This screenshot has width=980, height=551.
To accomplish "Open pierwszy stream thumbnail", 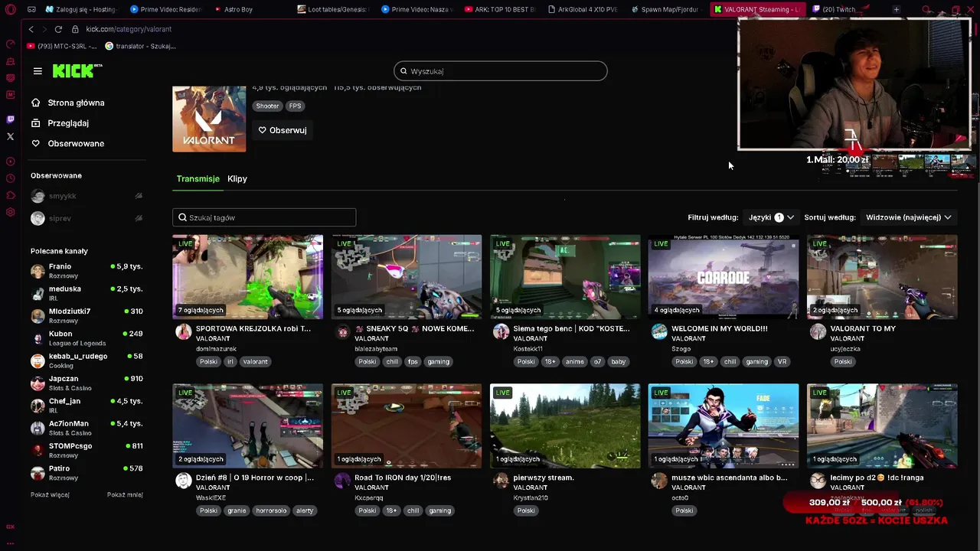I will pyautogui.click(x=565, y=426).
